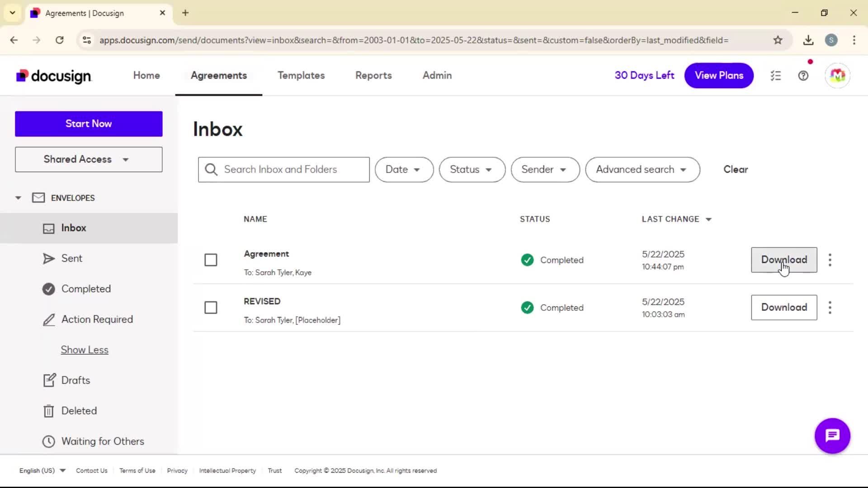
Task: View site information icon in address bar
Action: pos(87,40)
